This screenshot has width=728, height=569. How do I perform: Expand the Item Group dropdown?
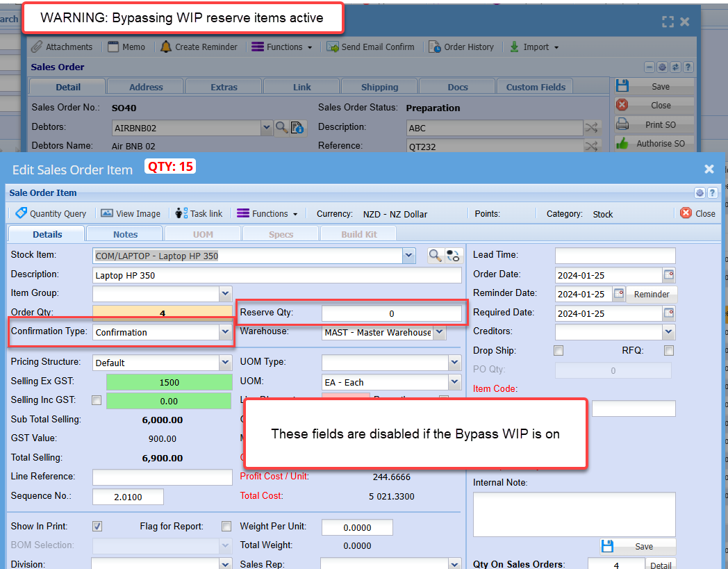pyautogui.click(x=225, y=294)
